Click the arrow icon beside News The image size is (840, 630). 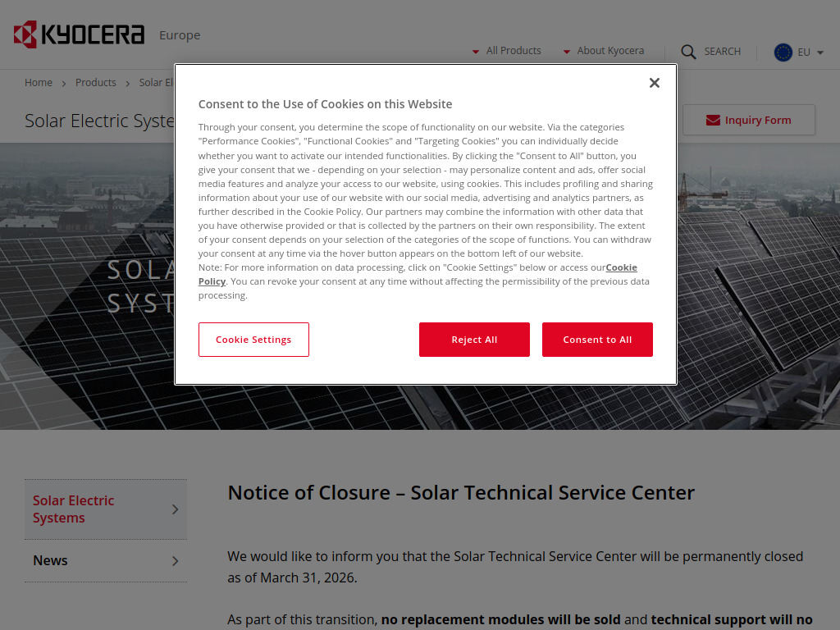point(174,560)
